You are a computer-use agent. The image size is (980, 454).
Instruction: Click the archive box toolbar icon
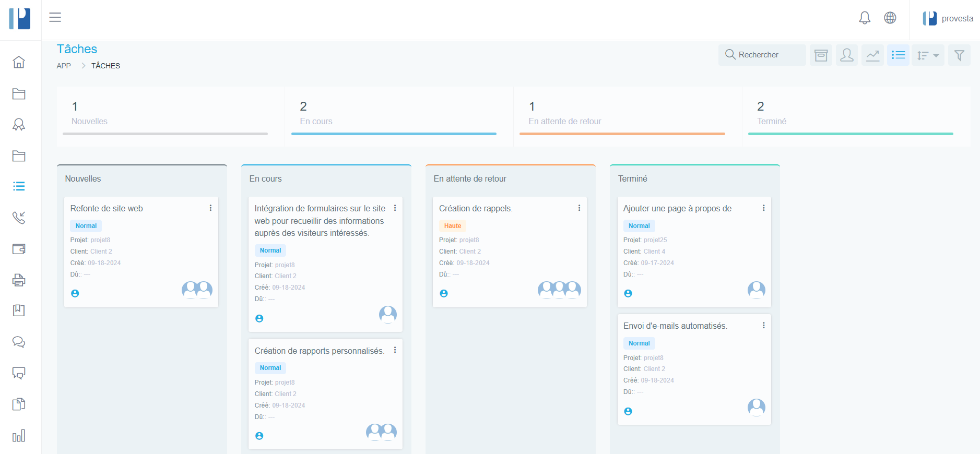click(821, 55)
